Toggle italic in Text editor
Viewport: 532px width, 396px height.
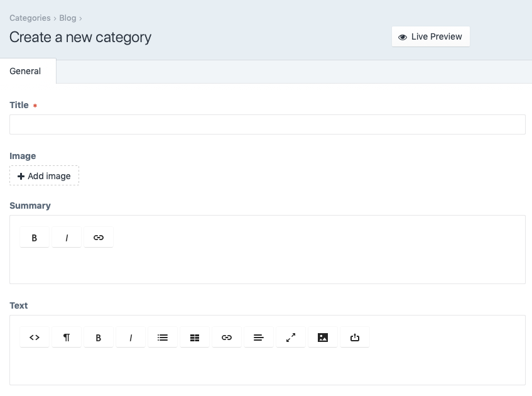(131, 338)
